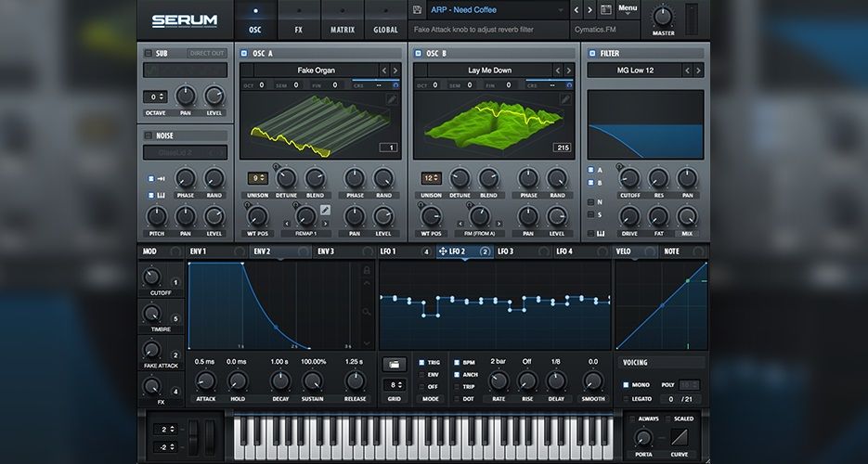Click the save preset floppy disk icon

click(x=418, y=10)
